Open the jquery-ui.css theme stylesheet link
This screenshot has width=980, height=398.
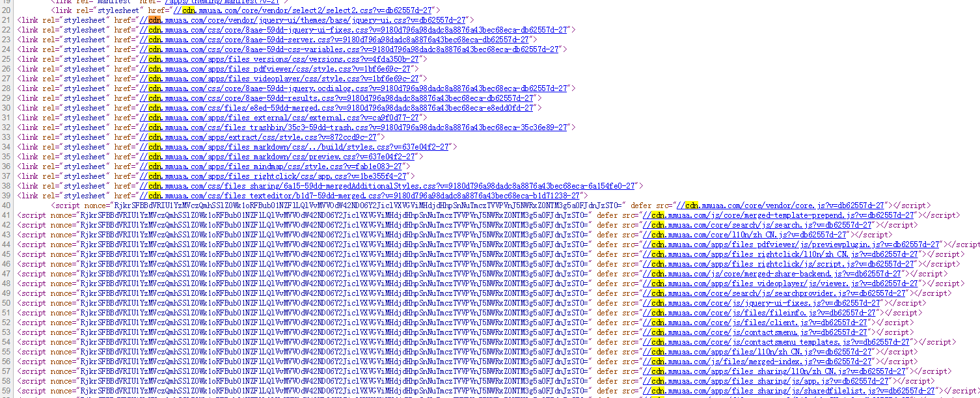coord(303,20)
